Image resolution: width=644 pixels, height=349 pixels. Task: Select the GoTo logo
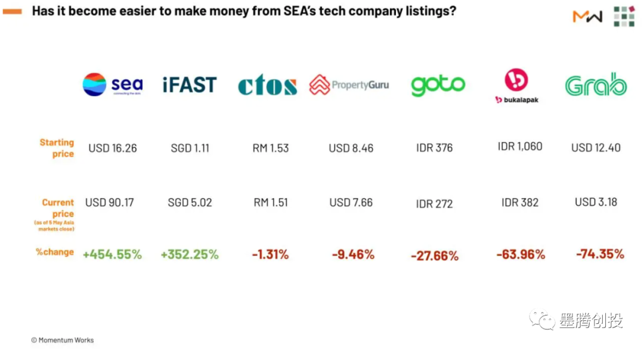[x=438, y=85]
